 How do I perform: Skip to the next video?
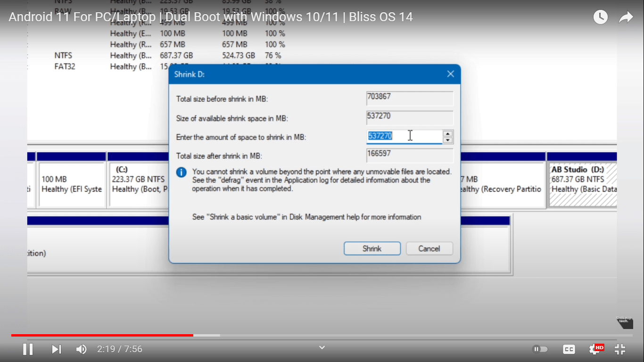pos(56,349)
